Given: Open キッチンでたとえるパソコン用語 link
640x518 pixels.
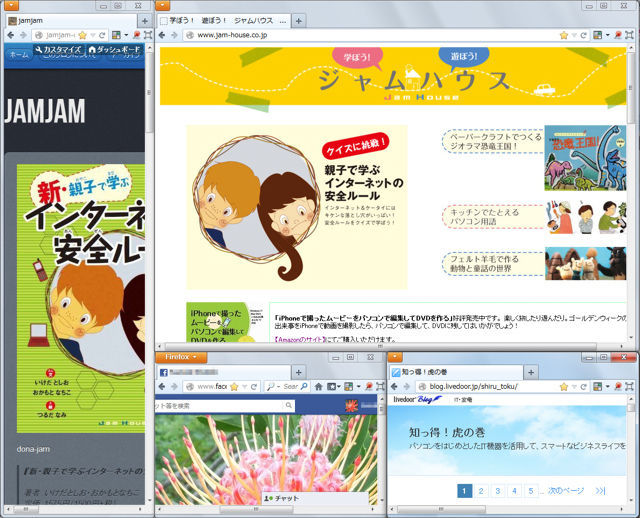Looking at the screenshot, I should 493,217.
